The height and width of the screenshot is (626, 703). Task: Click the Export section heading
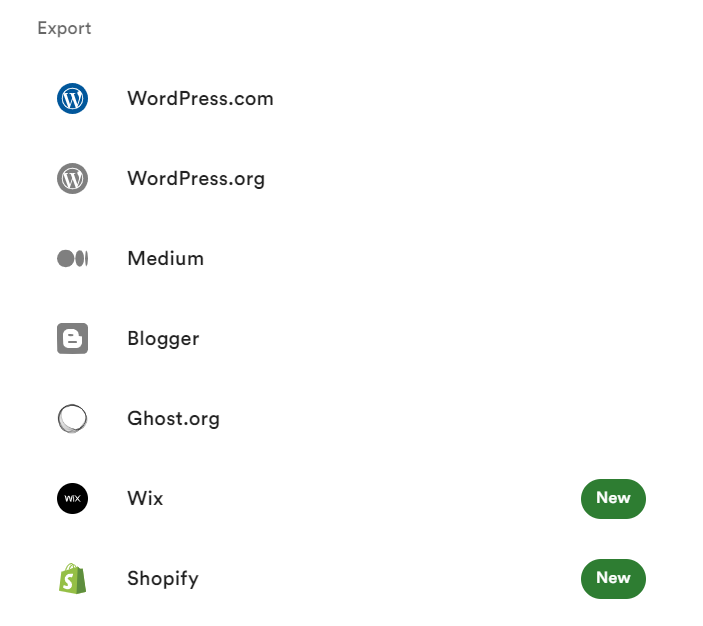[64, 28]
